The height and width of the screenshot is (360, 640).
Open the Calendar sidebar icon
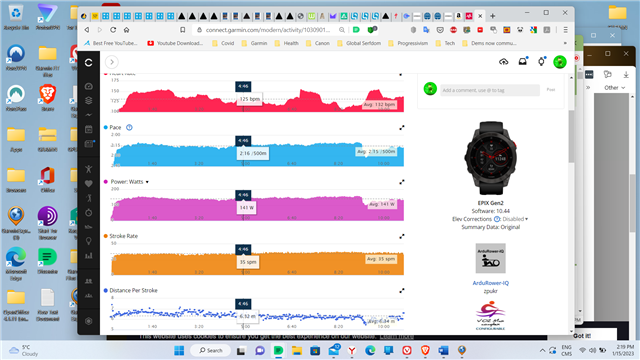(x=89, y=129)
